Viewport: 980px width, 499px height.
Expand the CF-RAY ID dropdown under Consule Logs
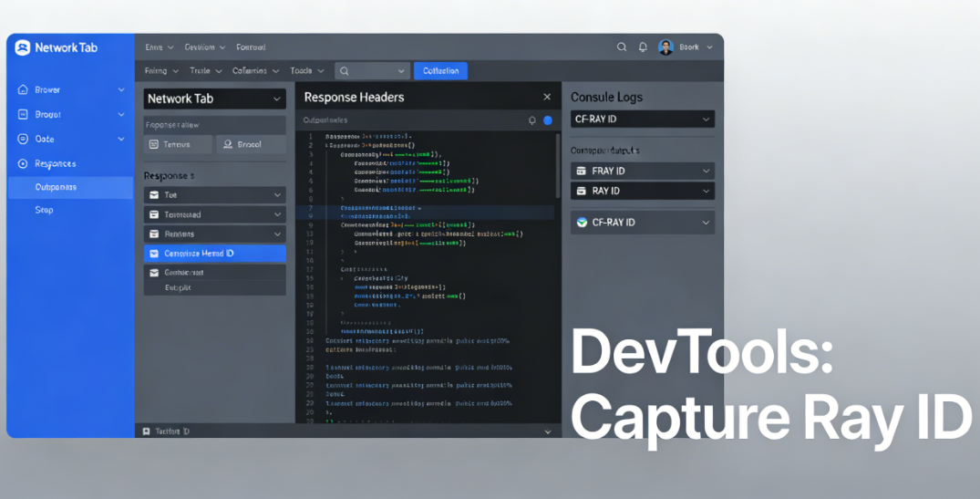coord(706,120)
